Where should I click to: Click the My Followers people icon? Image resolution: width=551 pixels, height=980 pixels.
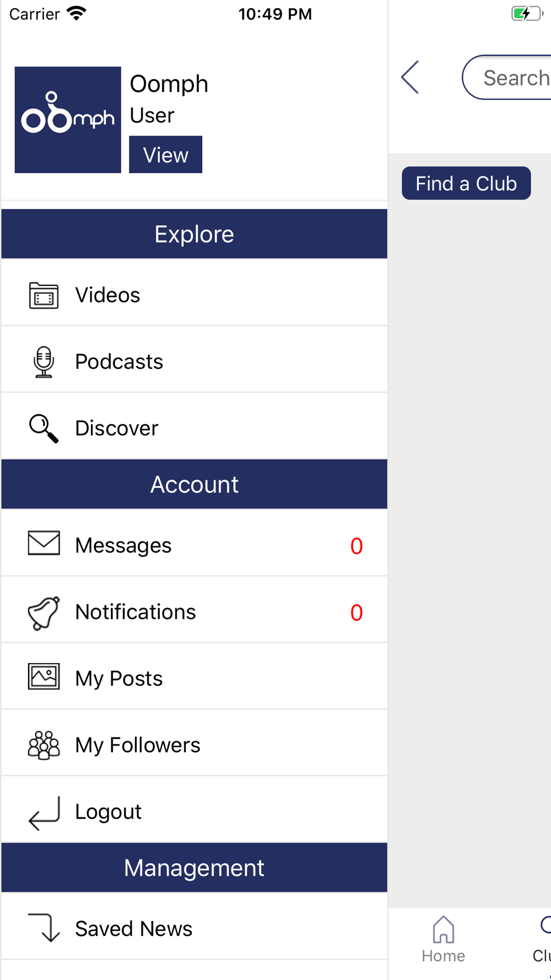[x=44, y=745]
